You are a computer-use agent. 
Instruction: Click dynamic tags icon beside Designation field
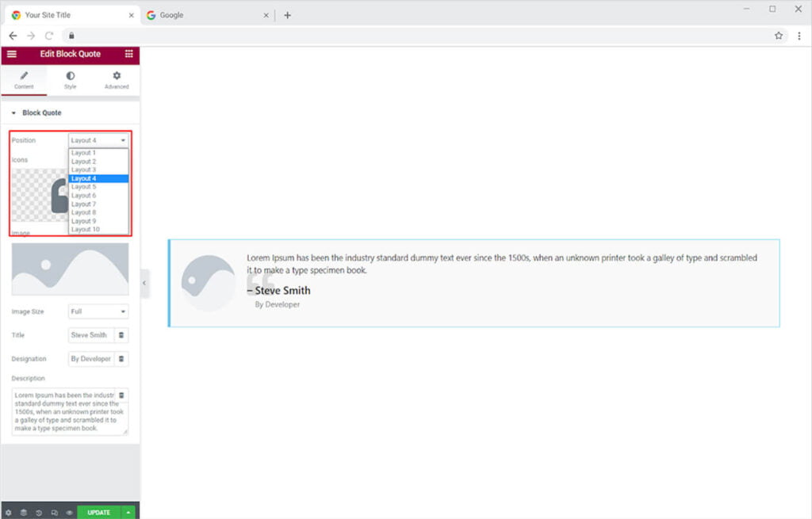(121, 359)
